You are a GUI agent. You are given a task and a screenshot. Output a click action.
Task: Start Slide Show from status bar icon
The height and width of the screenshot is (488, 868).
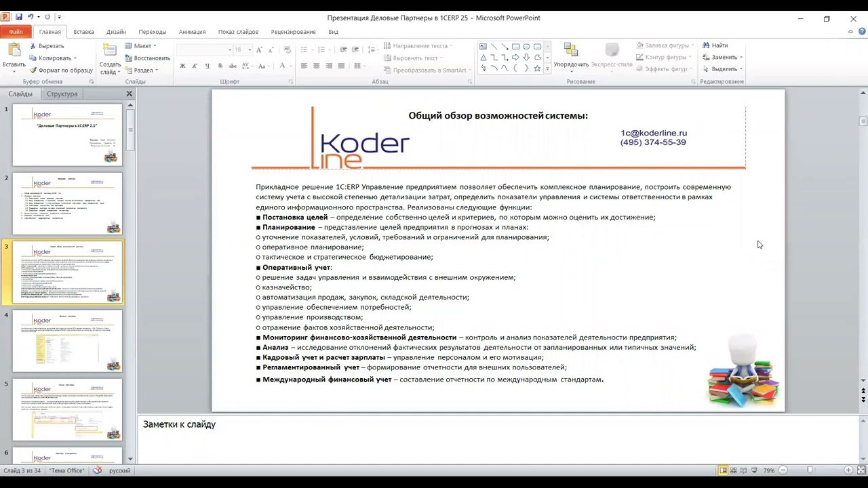pos(754,470)
